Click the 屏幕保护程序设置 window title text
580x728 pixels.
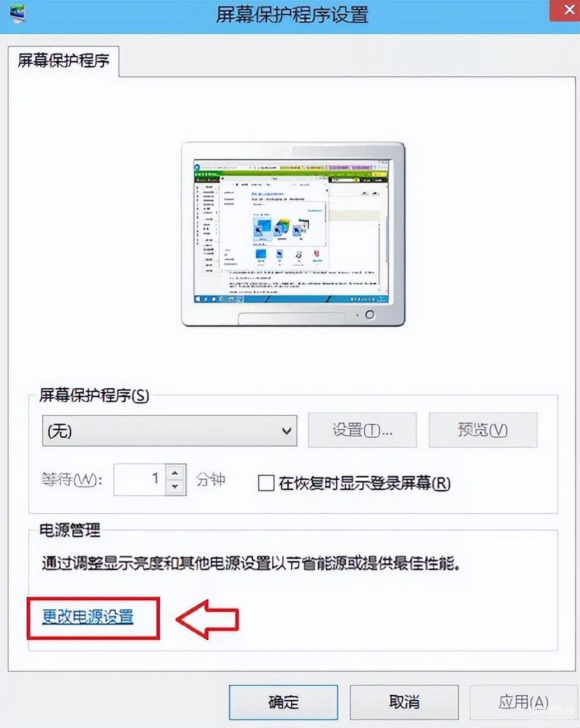coord(292,15)
